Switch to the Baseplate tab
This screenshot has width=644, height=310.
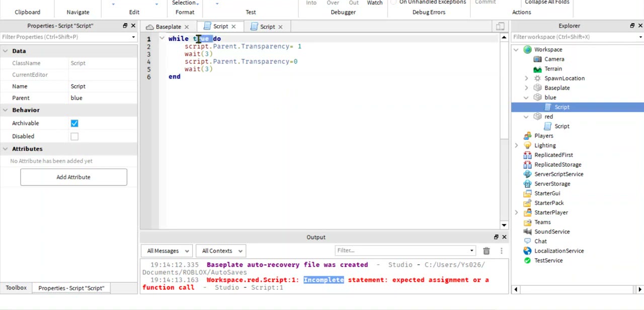coord(168,27)
